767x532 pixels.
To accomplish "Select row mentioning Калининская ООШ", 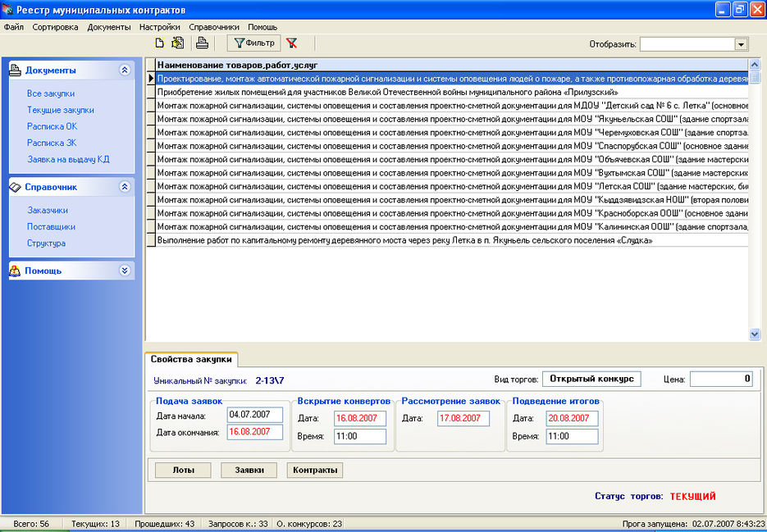I will (x=452, y=226).
